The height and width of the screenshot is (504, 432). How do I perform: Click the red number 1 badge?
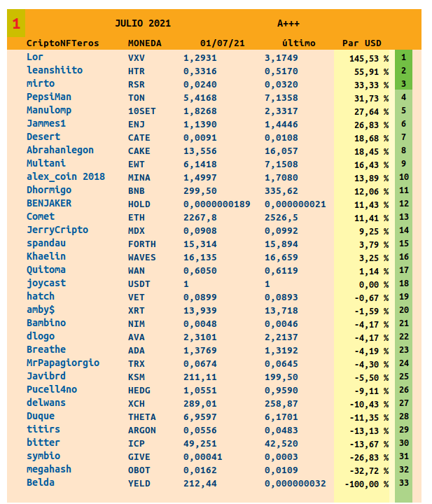click(16, 25)
